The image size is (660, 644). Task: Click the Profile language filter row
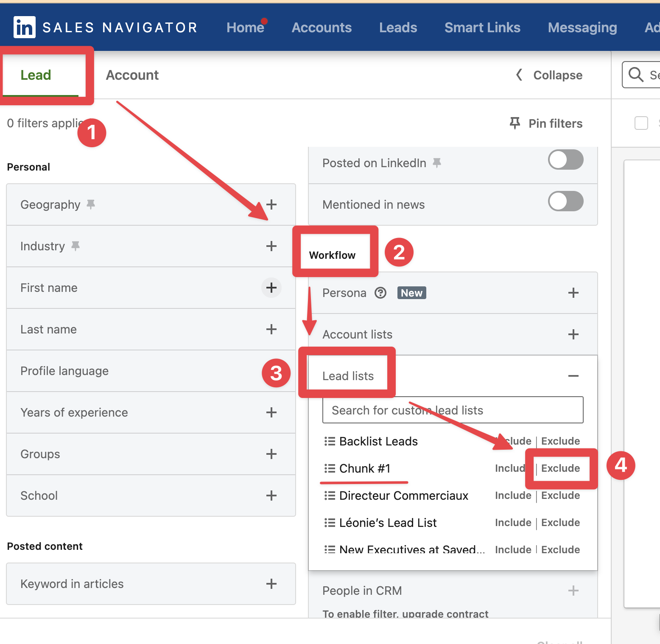coord(151,371)
